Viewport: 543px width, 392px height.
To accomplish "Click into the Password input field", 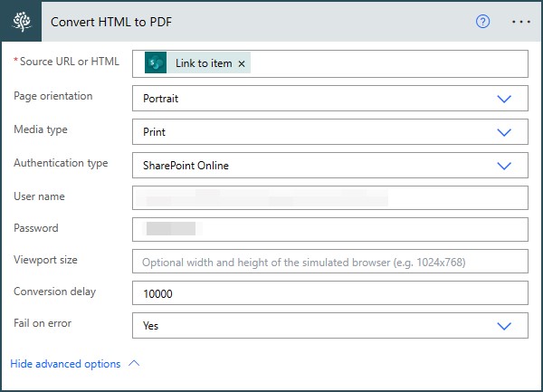I will click(330, 230).
